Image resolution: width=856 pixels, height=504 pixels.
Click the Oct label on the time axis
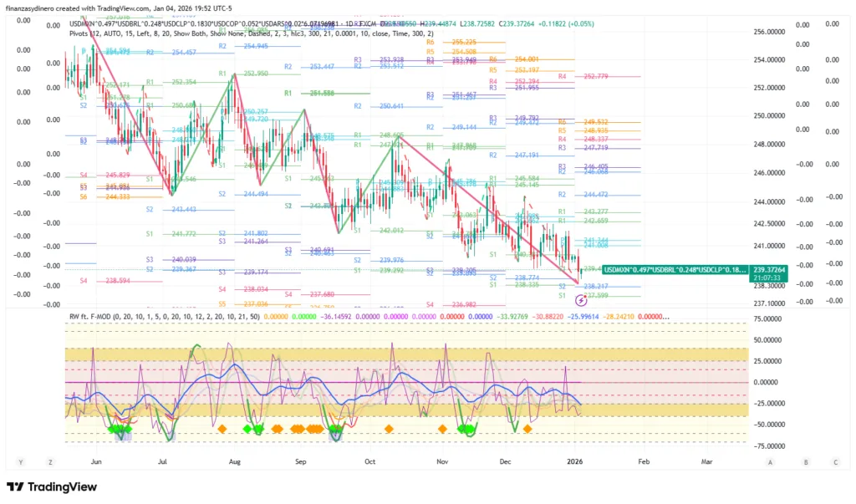point(369,461)
